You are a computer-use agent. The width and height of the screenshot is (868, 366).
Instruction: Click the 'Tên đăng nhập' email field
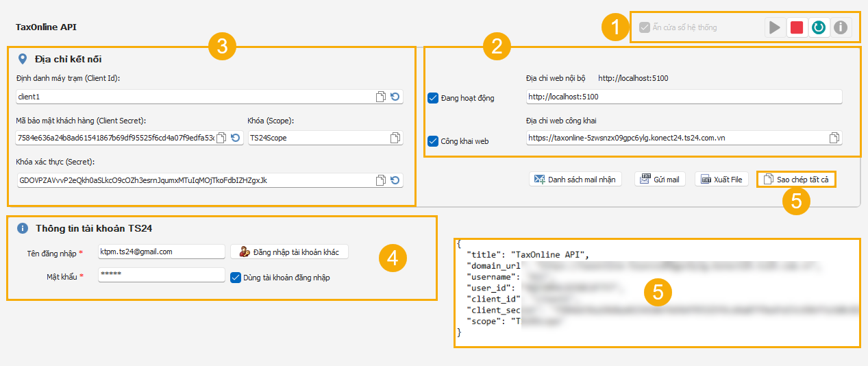161,252
